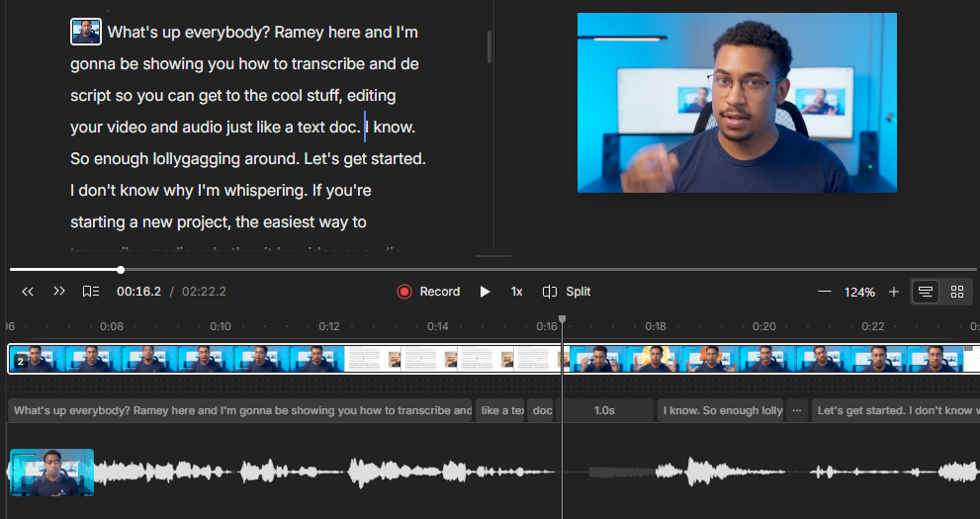Click the video preview in the canvas
Image resolution: width=980 pixels, height=519 pixels.
point(737,103)
